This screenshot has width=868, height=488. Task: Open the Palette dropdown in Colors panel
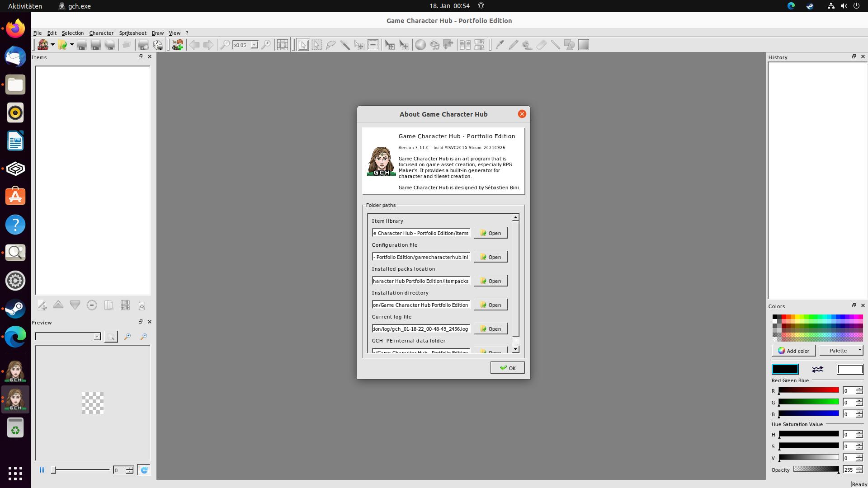841,351
